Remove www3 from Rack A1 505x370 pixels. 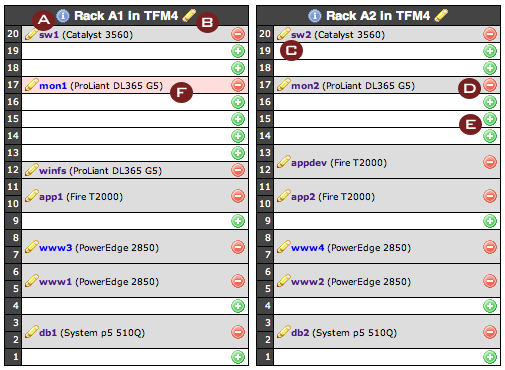[238, 247]
